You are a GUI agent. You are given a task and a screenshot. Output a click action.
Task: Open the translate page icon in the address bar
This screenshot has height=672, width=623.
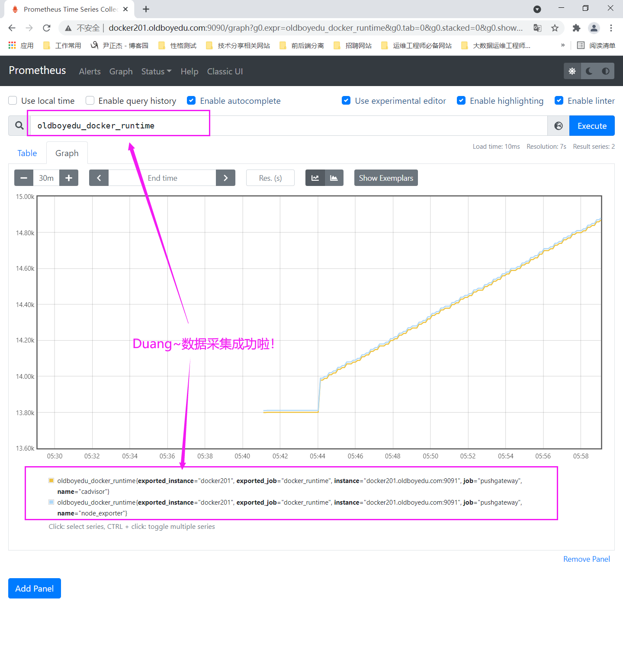click(x=537, y=28)
